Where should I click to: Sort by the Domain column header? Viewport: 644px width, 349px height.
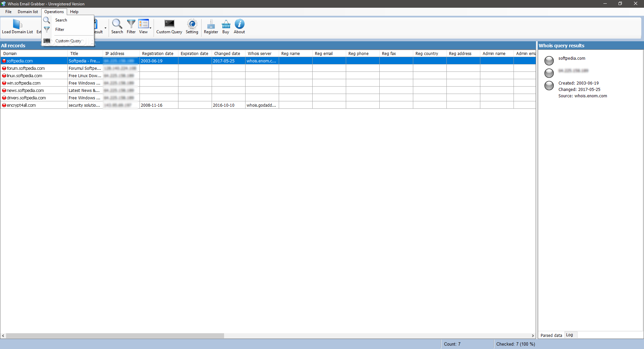pos(34,54)
